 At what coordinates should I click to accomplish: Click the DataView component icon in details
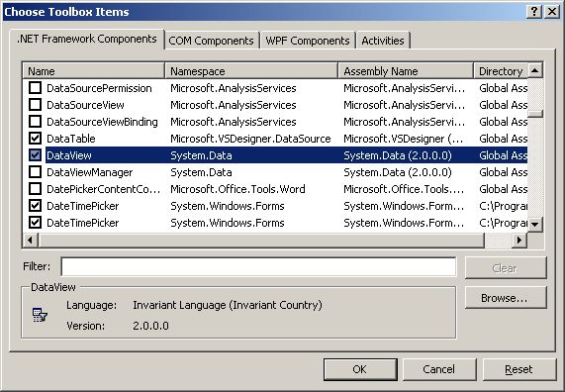(40, 315)
